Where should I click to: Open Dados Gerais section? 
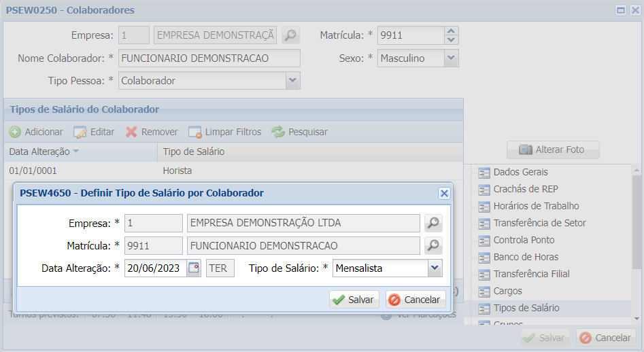click(520, 173)
